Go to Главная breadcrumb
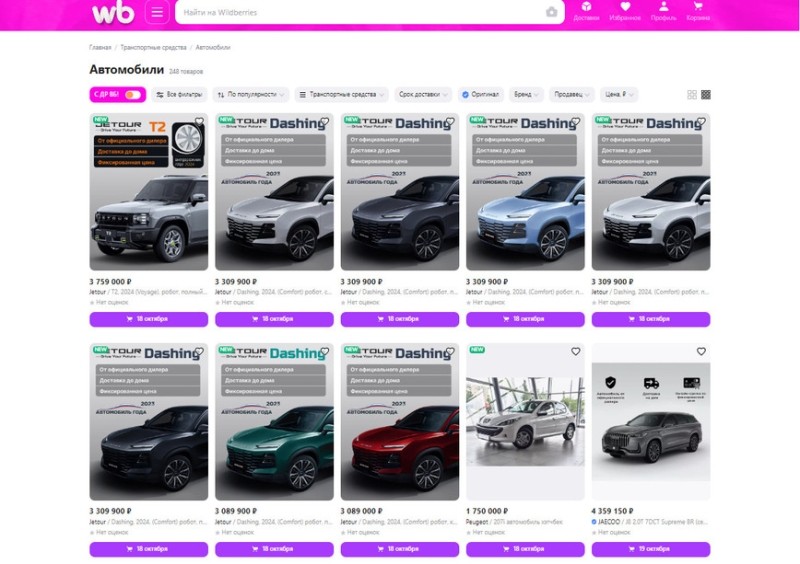The width and height of the screenshot is (800, 564). (100, 47)
